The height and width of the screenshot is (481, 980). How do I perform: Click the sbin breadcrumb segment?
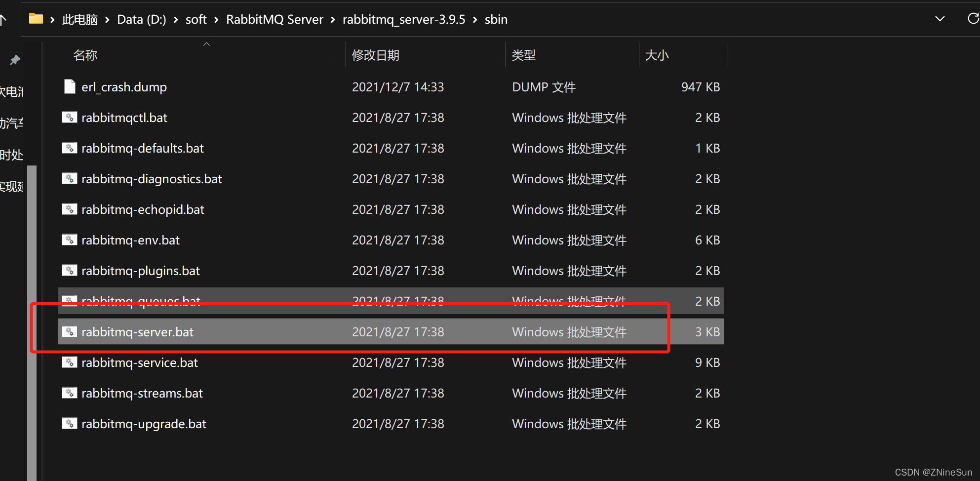pos(496,19)
